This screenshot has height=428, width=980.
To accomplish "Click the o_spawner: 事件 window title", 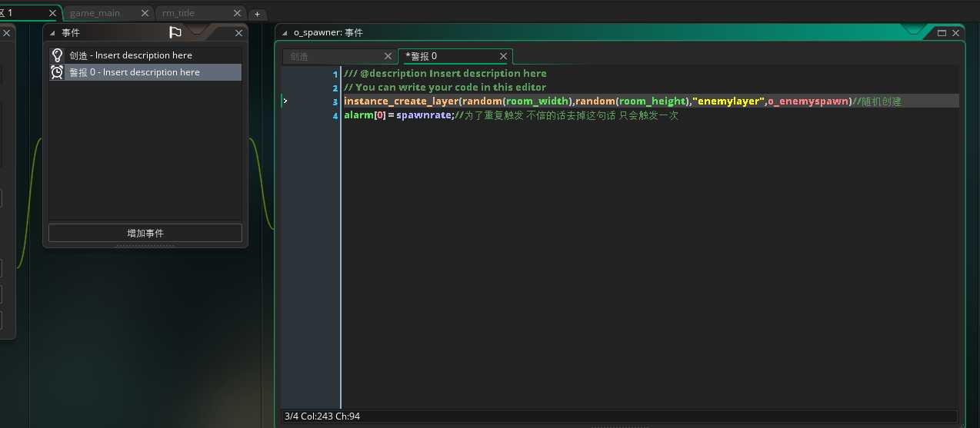I will click(328, 33).
